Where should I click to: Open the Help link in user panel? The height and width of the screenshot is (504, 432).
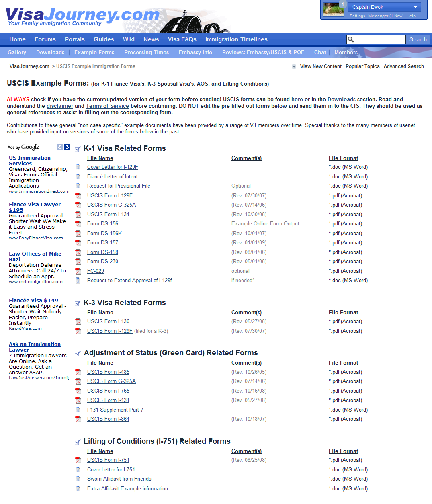pyautogui.click(x=411, y=16)
